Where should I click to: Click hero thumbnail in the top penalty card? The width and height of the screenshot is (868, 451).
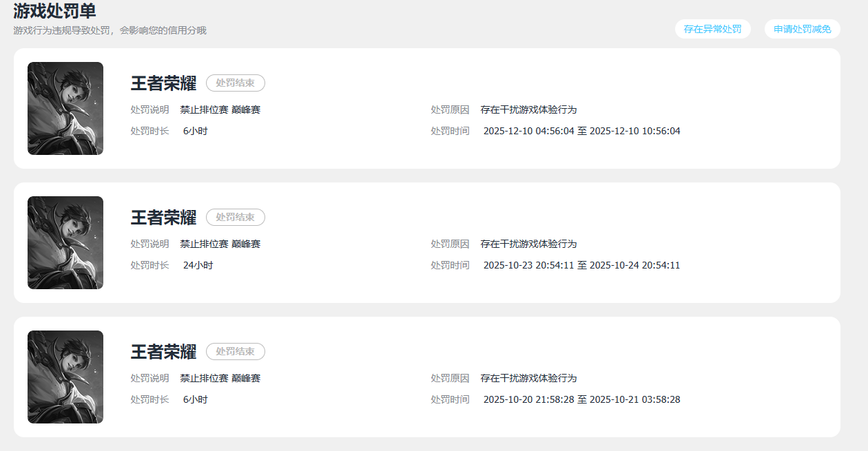65,109
